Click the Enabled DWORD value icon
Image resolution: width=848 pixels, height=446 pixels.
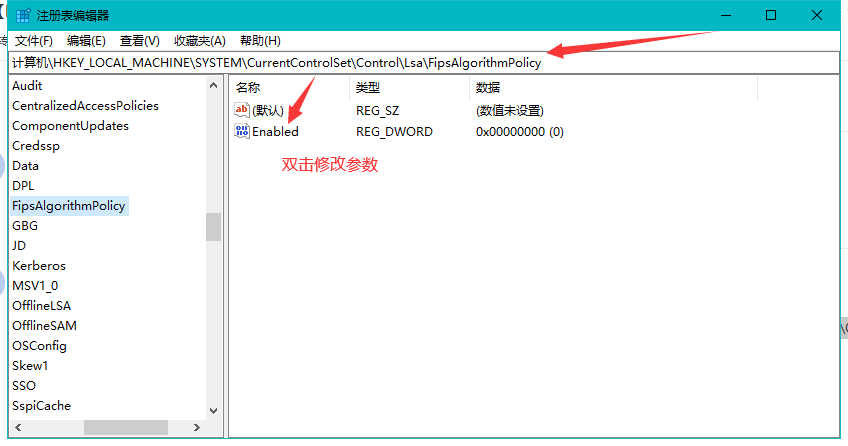click(241, 131)
